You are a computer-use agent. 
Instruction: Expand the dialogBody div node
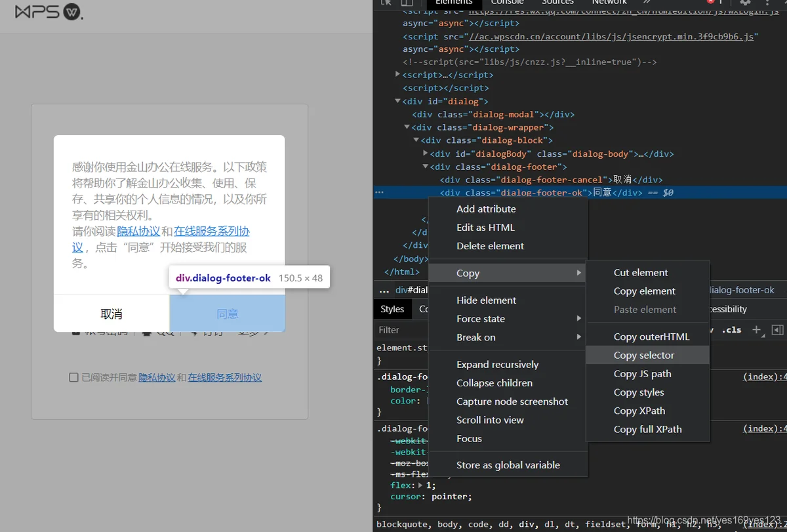point(425,153)
